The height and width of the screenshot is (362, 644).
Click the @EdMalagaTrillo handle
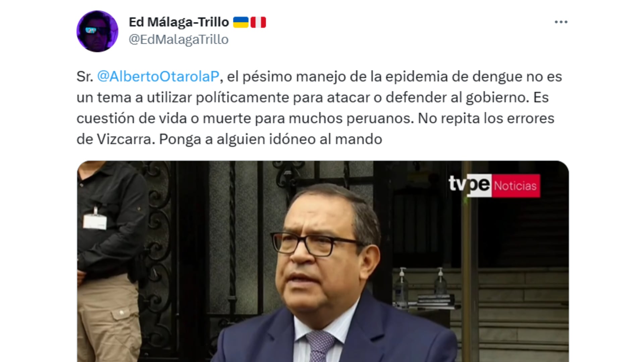pos(178,40)
